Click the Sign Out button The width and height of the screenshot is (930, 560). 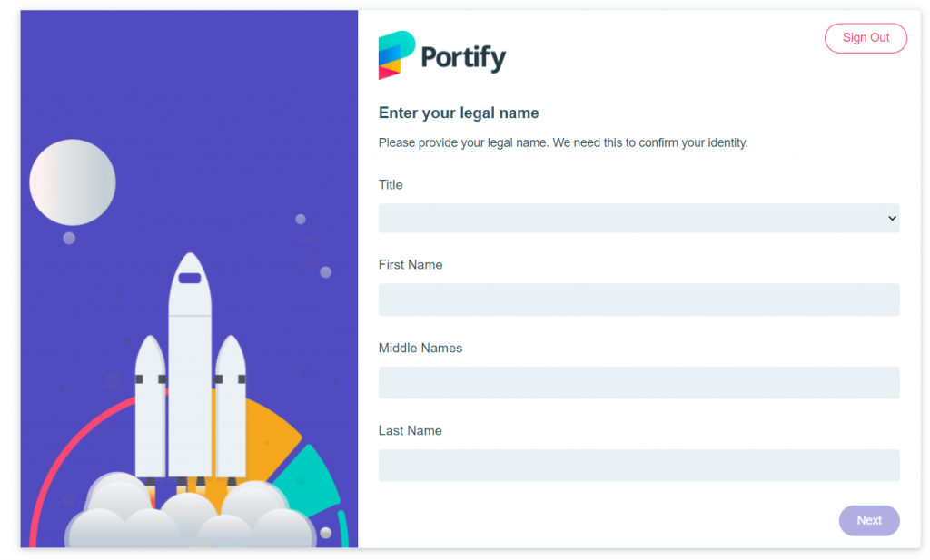pos(866,38)
